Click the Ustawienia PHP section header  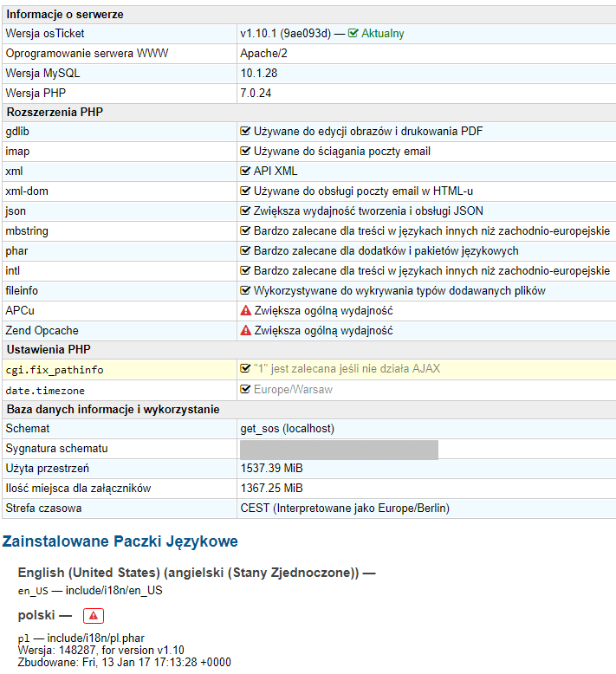click(x=49, y=349)
